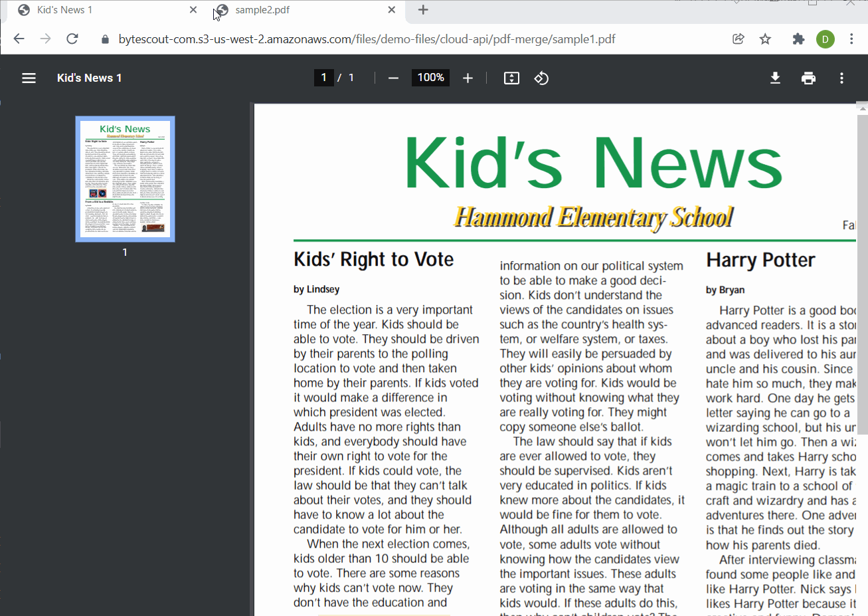Click the Kid's News 1 document title
This screenshot has height=616, width=868.
coord(89,78)
